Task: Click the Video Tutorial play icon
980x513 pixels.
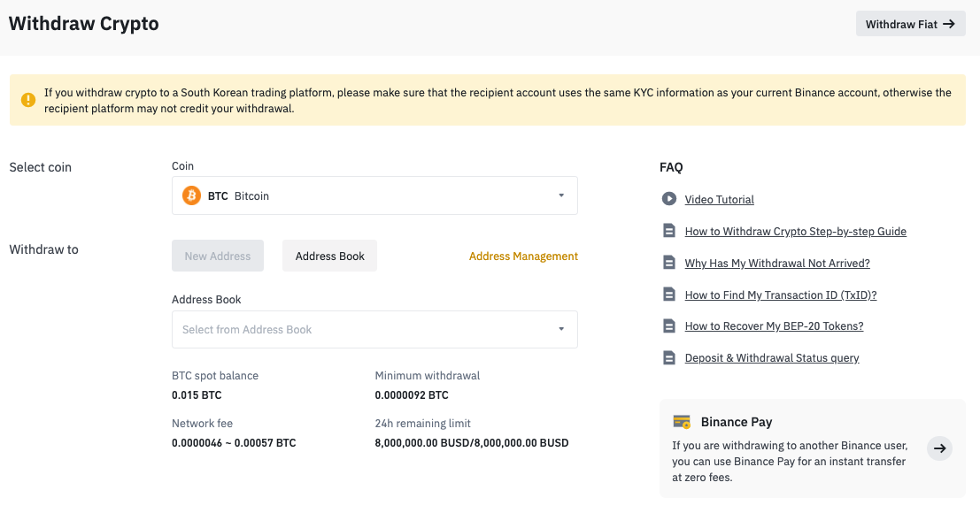Action: pos(668,198)
